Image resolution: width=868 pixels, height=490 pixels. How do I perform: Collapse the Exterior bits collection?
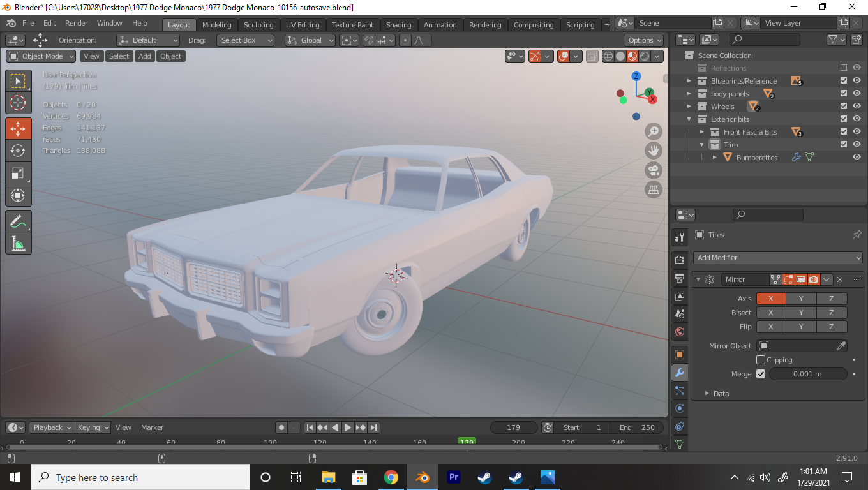(x=689, y=119)
